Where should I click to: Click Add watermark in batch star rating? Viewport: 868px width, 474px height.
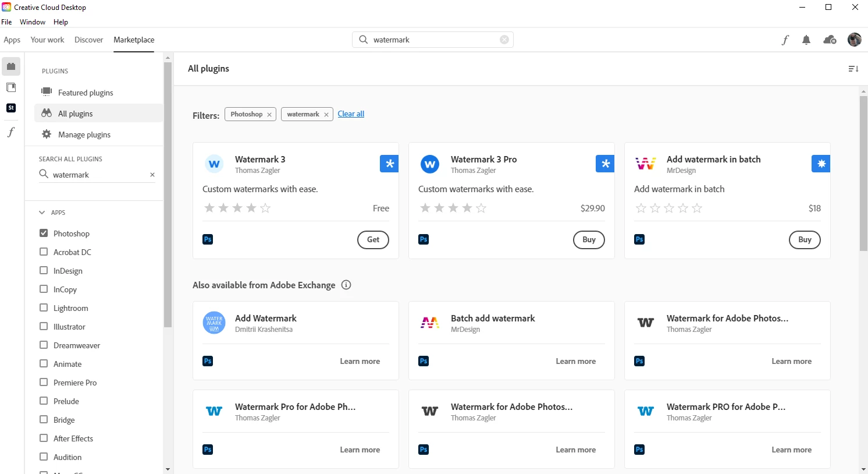pos(669,208)
